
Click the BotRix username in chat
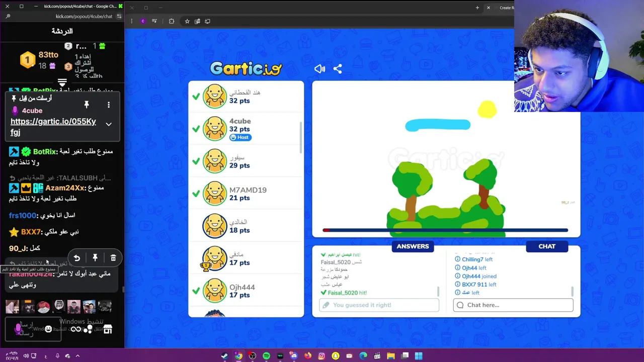pyautogui.click(x=44, y=151)
